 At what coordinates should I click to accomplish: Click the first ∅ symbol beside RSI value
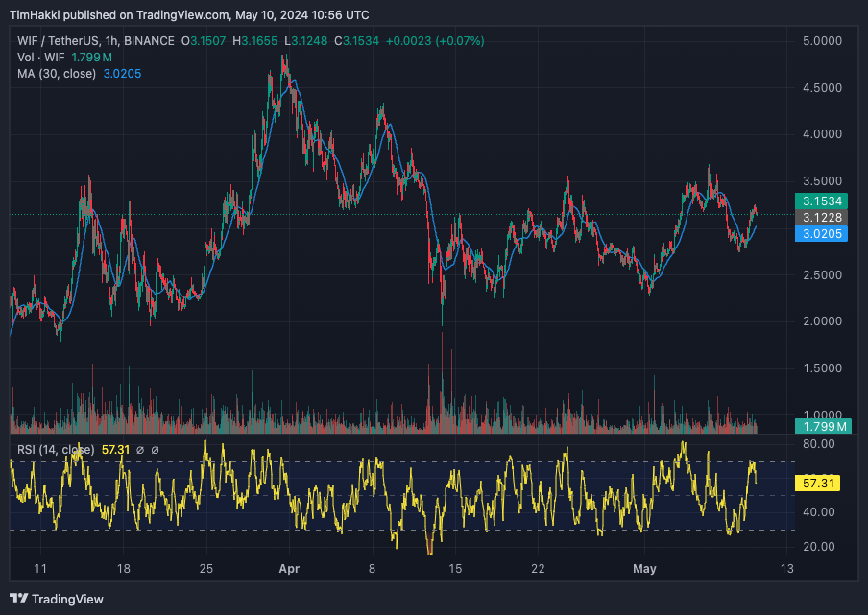coord(139,449)
